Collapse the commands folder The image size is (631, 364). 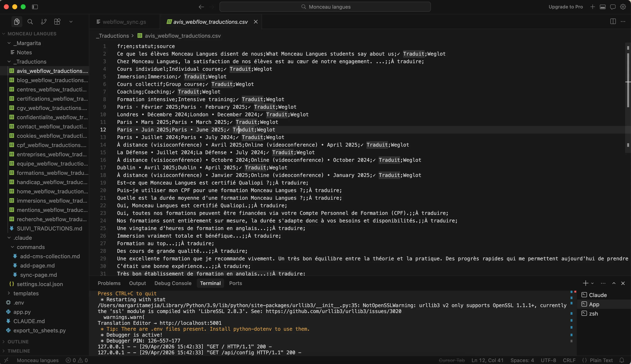pyautogui.click(x=31, y=247)
